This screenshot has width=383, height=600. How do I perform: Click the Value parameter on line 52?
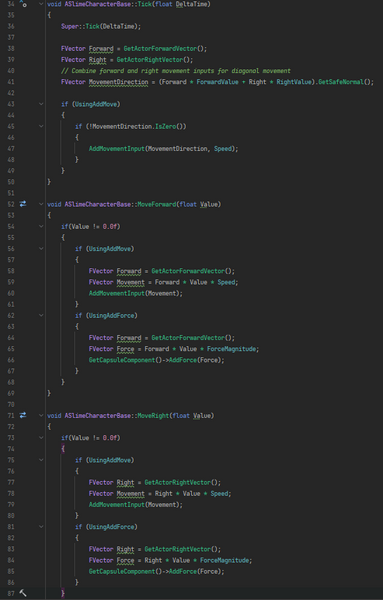click(209, 204)
